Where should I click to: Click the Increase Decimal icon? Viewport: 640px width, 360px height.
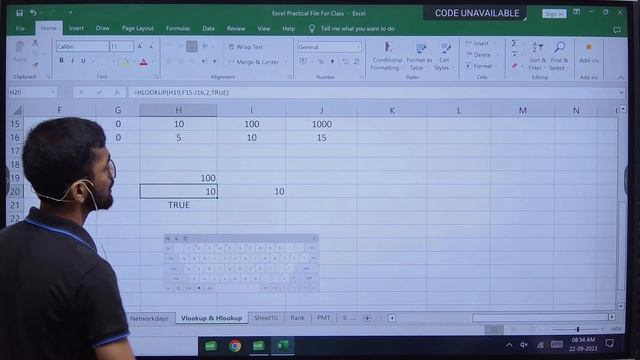[345, 62]
